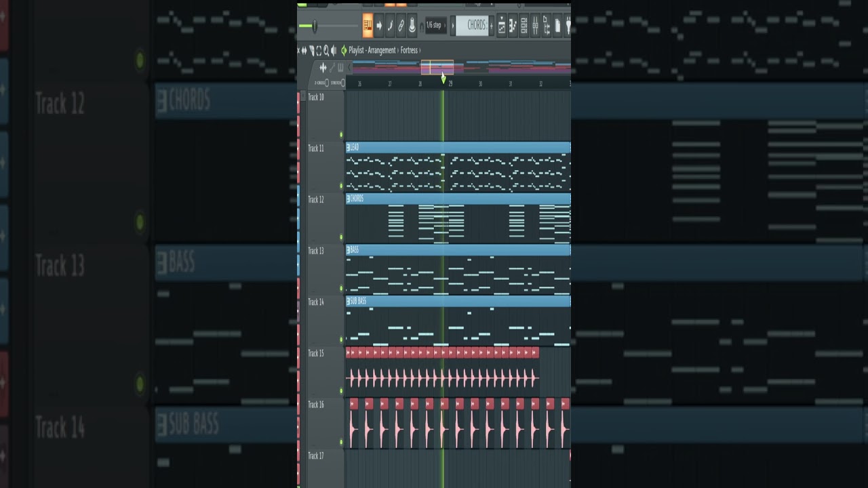Image resolution: width=868 pixels, height=488 pixels.
Task: Click bar 30 on the timeline ruler
Action: pyautogui.click(x=480, y=84)
